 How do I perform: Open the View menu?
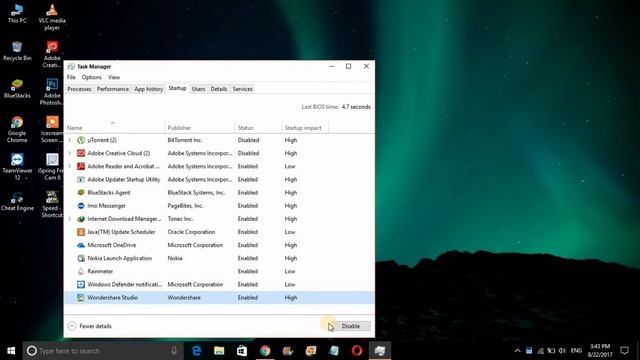pos(114,77)
